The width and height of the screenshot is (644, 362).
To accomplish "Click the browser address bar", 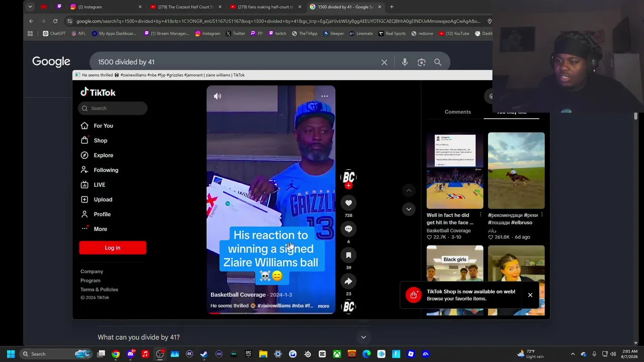I will click(278, 21).
